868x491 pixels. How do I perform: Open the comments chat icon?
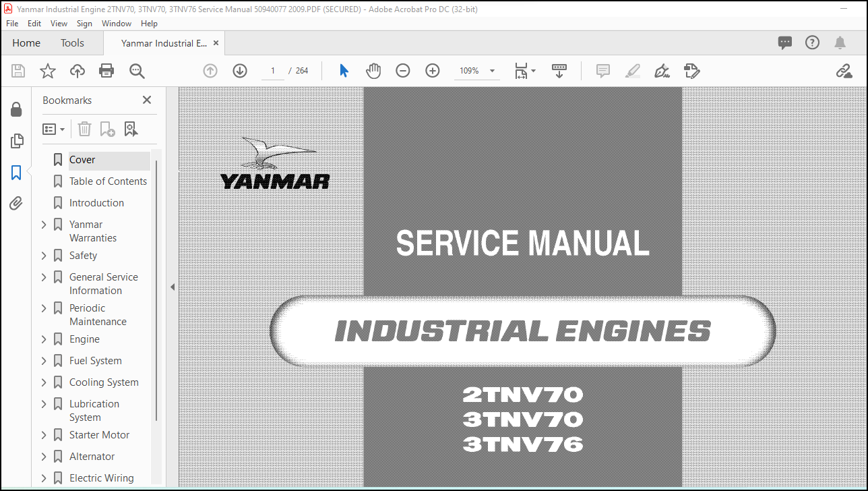(785, 43)
